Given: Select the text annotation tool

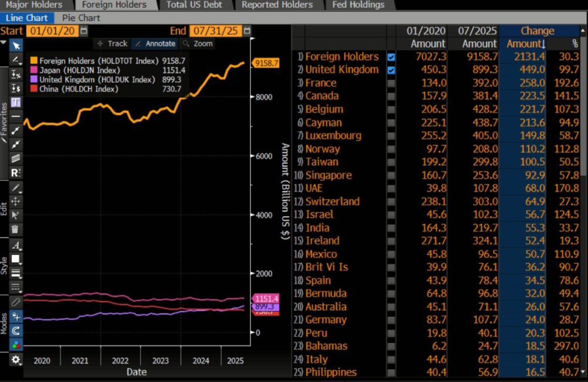Looking at the screenshot, I should (x=16, y=102).
